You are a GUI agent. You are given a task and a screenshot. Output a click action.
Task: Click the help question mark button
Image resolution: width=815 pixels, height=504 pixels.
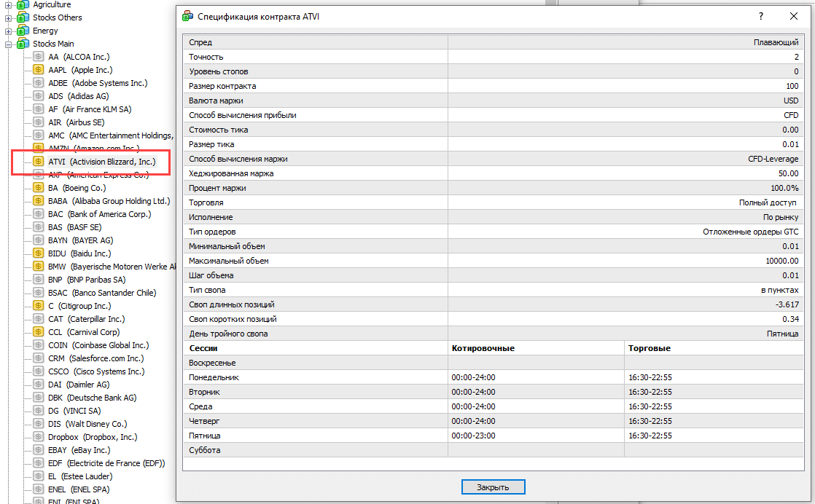[x=761, y=16]
